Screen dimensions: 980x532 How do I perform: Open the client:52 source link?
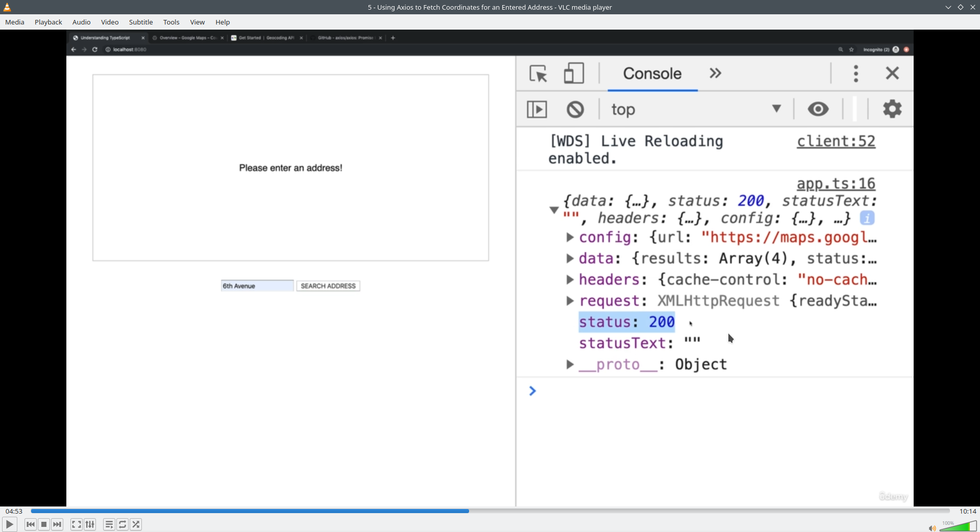836,141
